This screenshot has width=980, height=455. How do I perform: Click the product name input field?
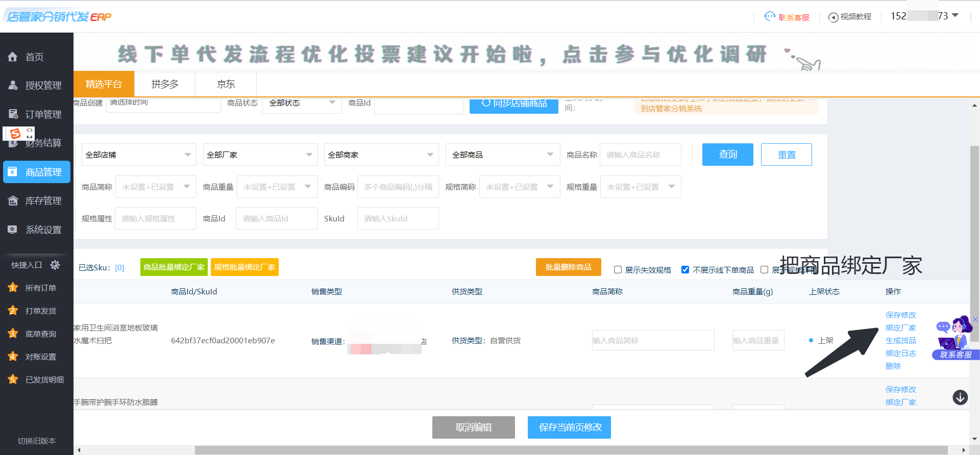click(640, 155)
